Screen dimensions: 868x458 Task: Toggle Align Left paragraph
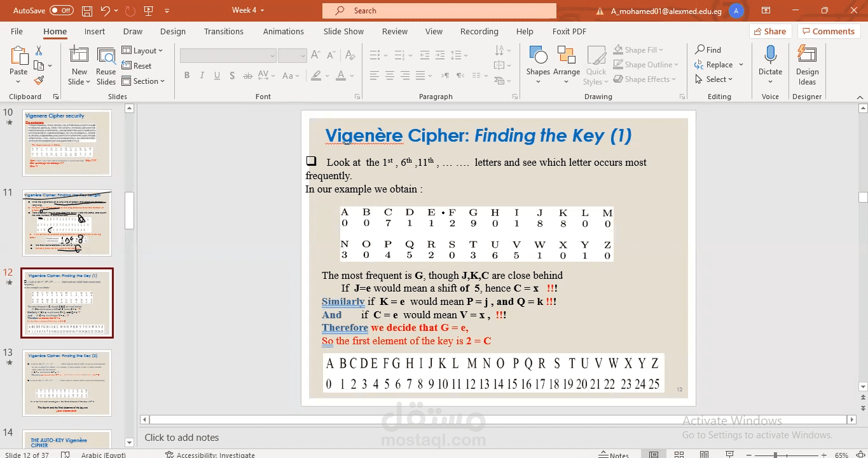coord(374,76)
